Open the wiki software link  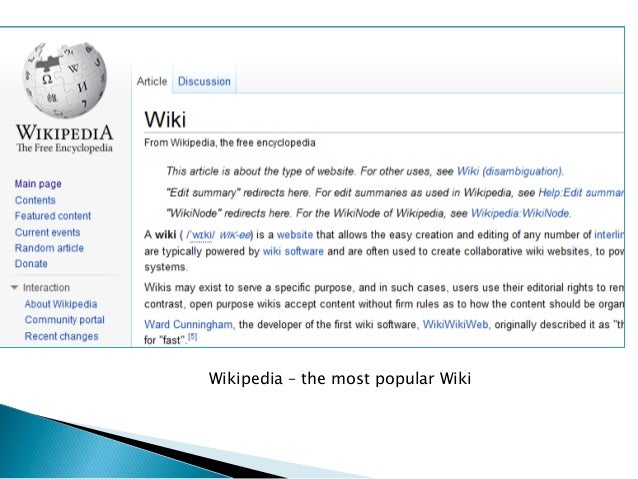pyautogui.click(x=293, y=252)
